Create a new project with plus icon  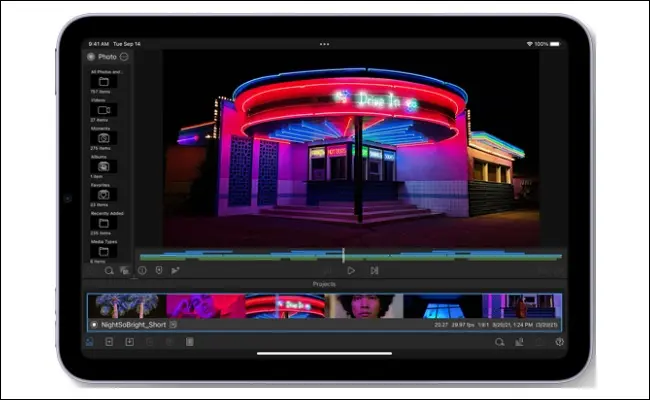pos(109,342)
